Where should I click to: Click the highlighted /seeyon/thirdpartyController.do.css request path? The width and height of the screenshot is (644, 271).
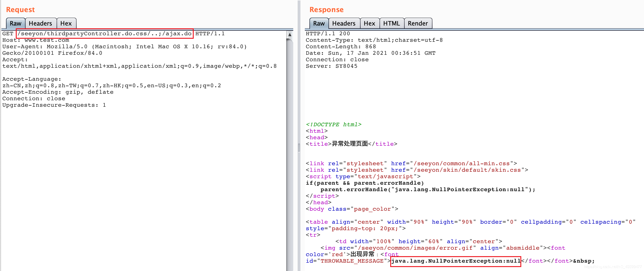(104, 33)
